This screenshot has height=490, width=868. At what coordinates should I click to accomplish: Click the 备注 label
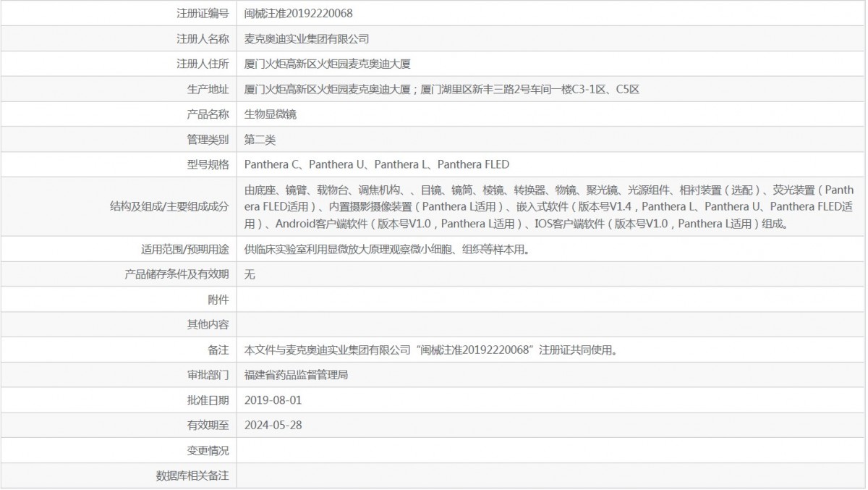coord(218,350)
